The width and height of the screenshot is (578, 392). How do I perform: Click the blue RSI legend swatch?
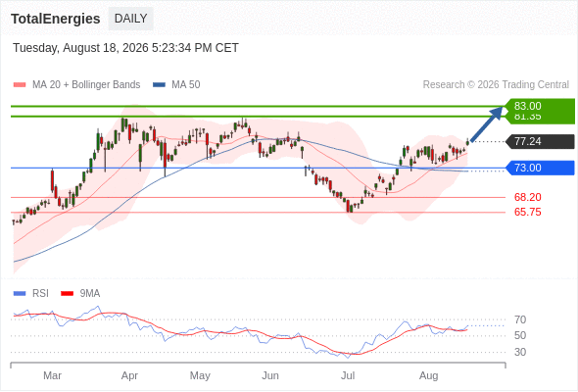[x=20, y=294]
